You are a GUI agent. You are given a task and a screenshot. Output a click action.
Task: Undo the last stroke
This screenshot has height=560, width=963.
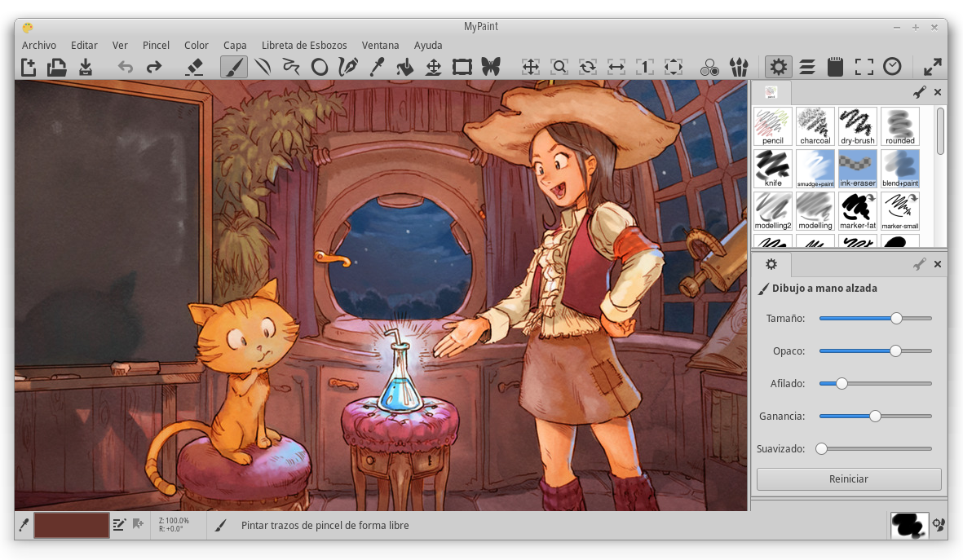coord(126,67)
